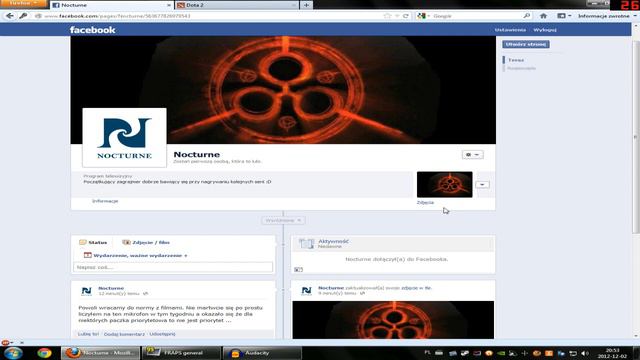
Task: Click the Firefox back arrow
Action: pos(9,16)
